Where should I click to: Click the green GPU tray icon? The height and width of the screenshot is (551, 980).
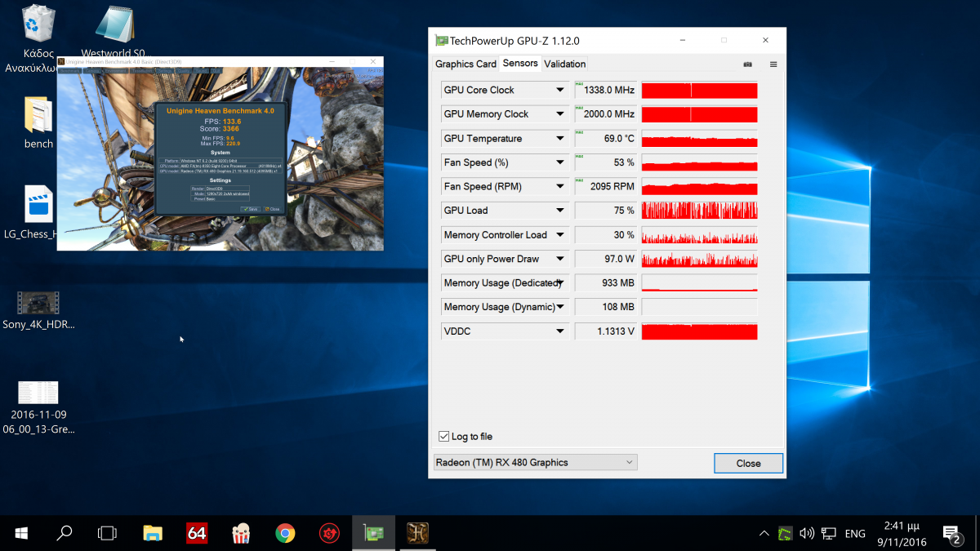785,534
